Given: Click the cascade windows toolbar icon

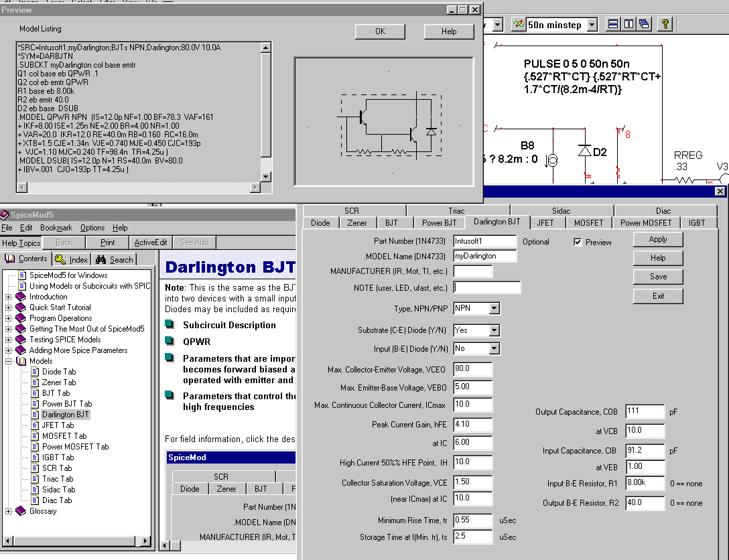Looking at the screenshot, I should (644, 25).
